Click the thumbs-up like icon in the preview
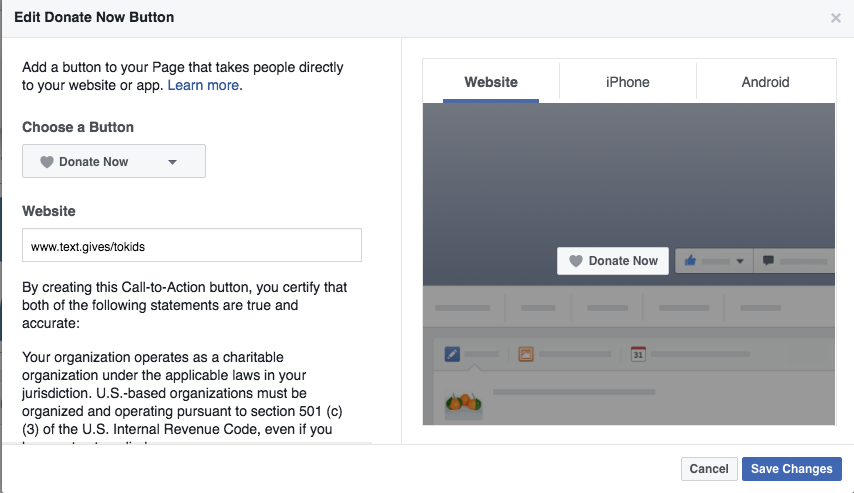 690,260
